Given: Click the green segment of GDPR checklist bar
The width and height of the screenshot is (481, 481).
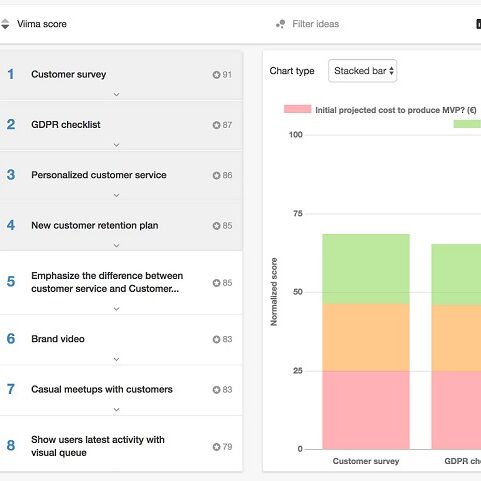Looking at the screenshot, I should click(x=456, y=275).
